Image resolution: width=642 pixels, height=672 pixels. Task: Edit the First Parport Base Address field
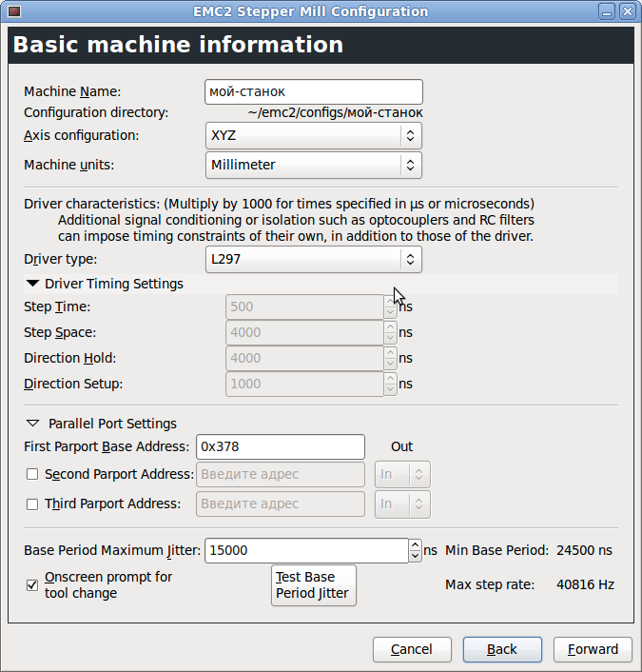(281, 447)
